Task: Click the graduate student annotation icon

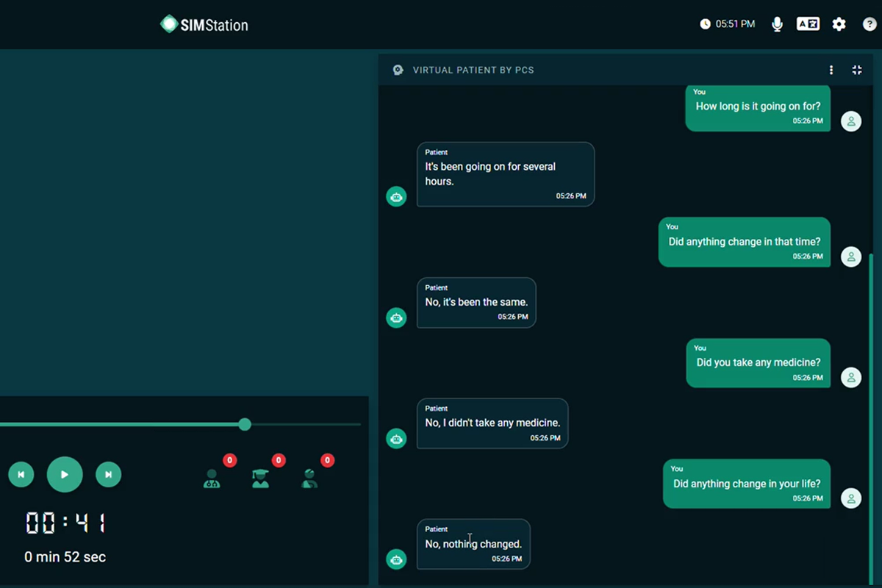Action: click(x=260, y=478)
